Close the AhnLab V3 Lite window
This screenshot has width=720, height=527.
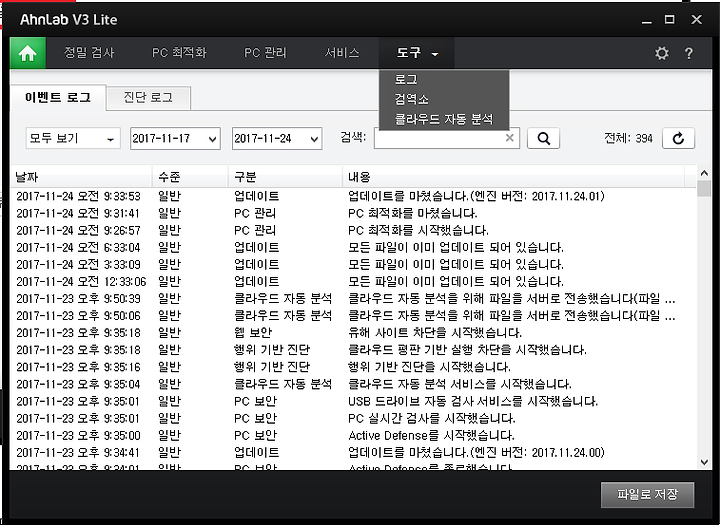pyautogui.click(x=696, y=20)
